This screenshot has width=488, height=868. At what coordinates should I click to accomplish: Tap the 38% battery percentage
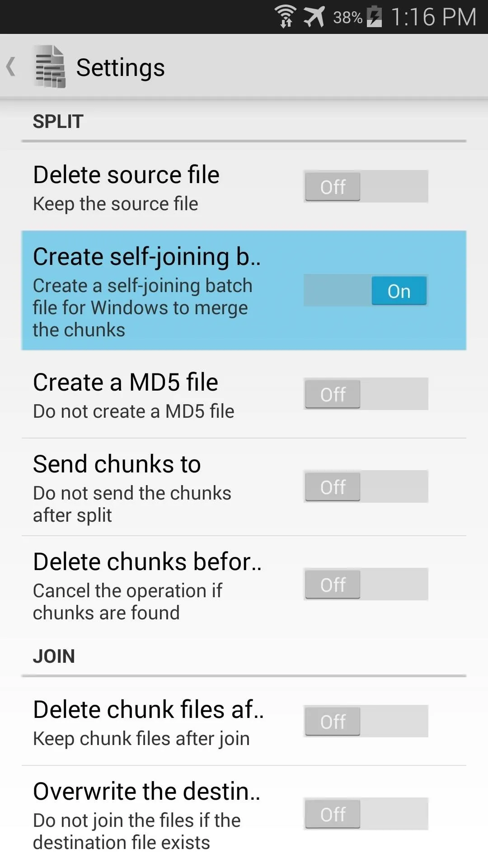(x=347, y=18)
